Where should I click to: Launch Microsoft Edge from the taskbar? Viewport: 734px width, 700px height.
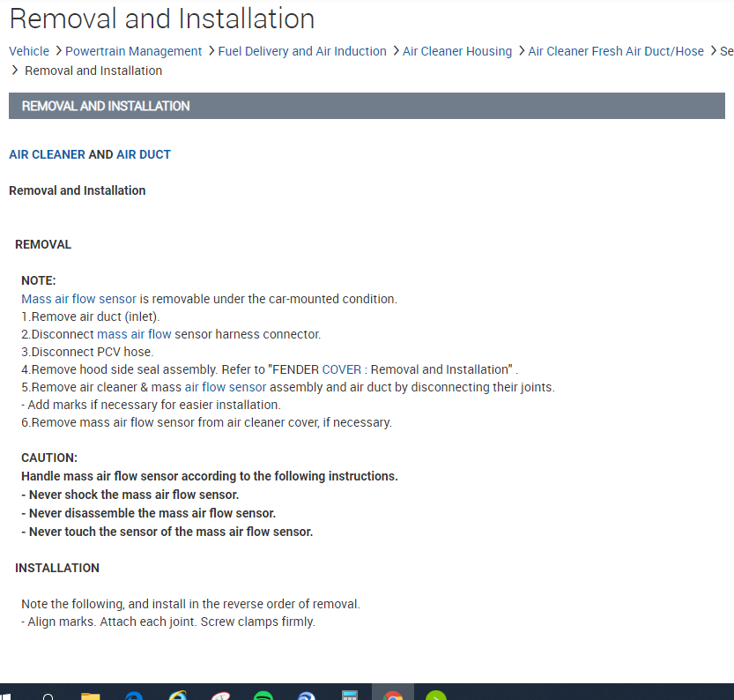pyautogui.click(x=134, y=696)
